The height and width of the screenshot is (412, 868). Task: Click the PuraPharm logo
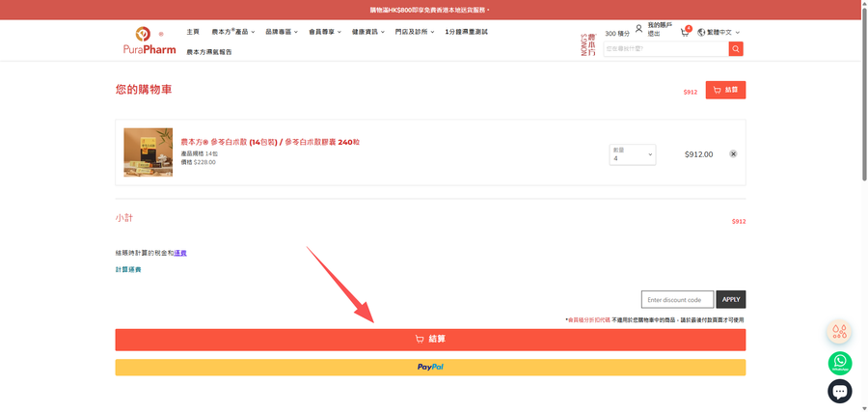[x=149, y=41]
